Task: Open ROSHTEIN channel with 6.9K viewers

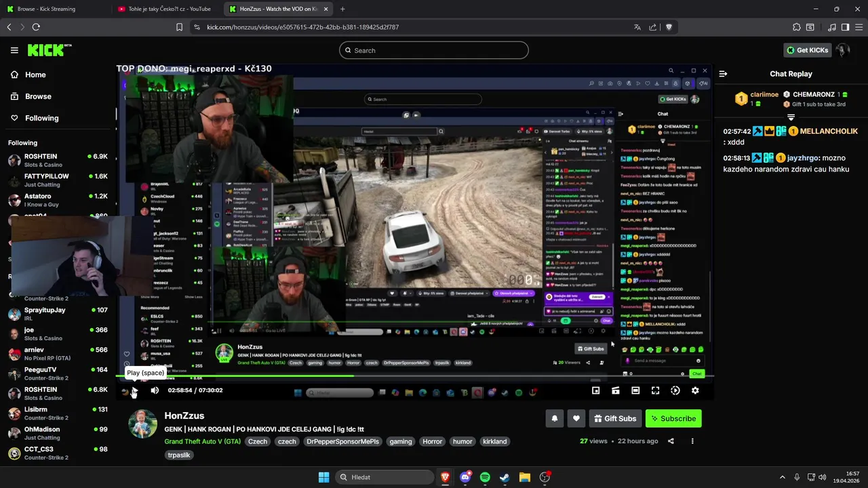Action: 58,160
